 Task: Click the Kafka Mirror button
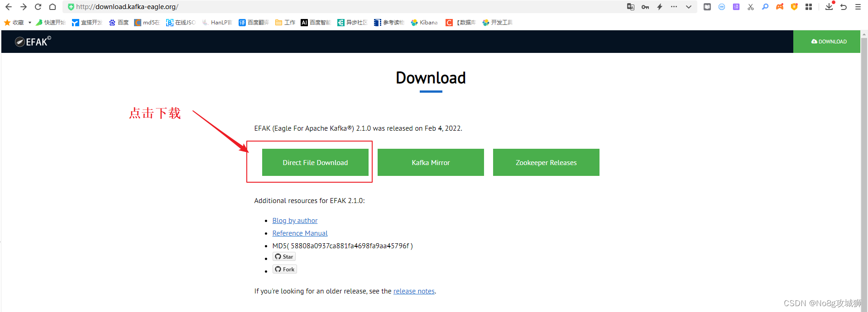pos(431,162)
